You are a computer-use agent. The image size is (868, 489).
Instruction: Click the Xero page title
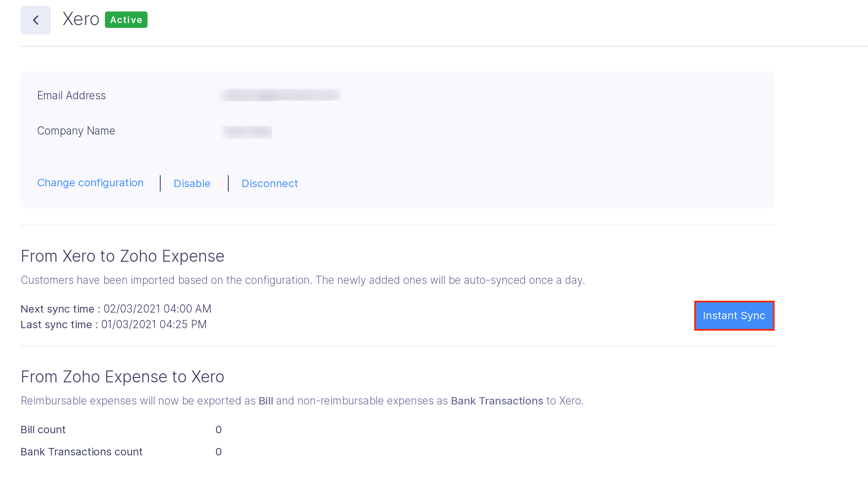point(81,19)
